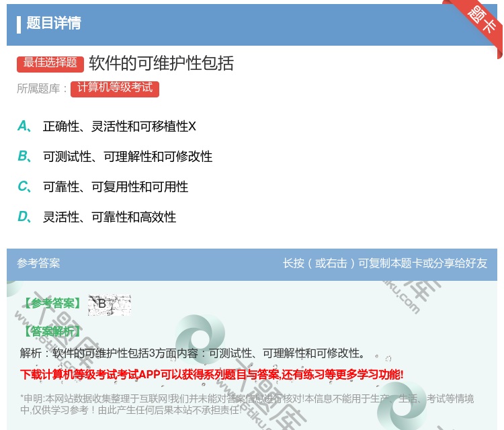Open the 计算机等级考试 question bank tag
The image size is (504, 430).
[115, 89]
